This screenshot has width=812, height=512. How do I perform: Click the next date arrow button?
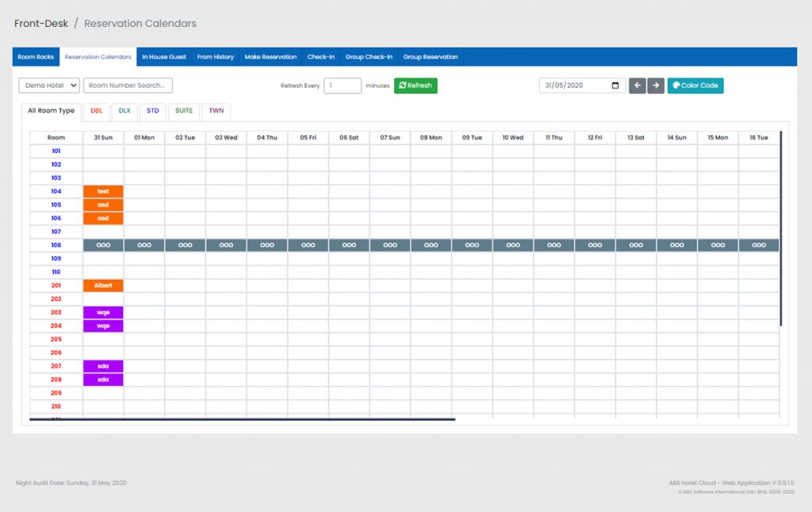point(656,86)
